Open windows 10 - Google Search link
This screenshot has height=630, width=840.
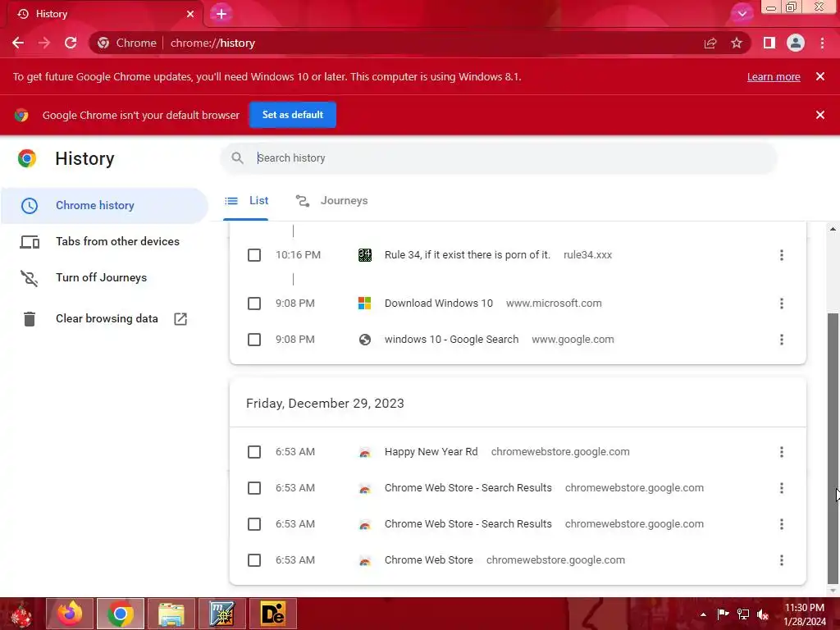point(451,340)
